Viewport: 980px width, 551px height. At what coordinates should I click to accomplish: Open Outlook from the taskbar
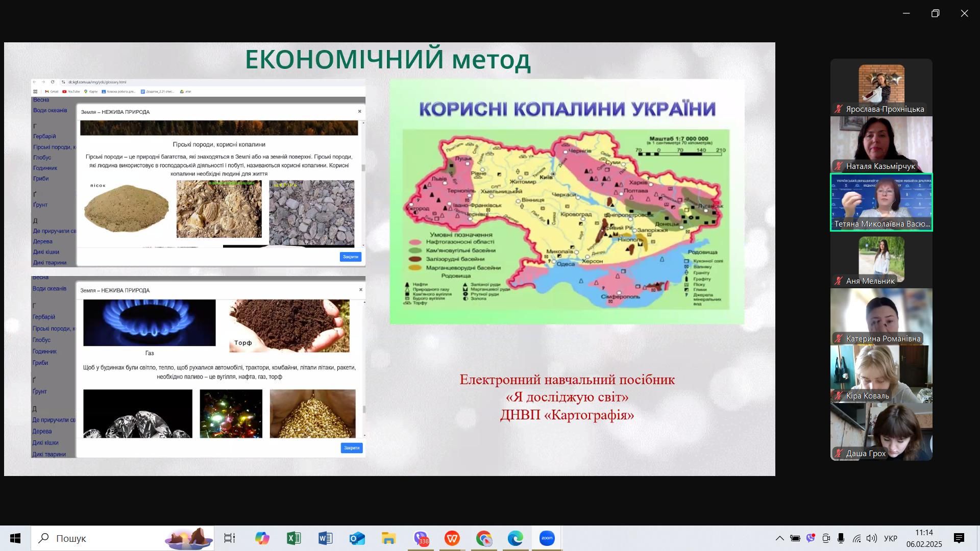(357, 538)
